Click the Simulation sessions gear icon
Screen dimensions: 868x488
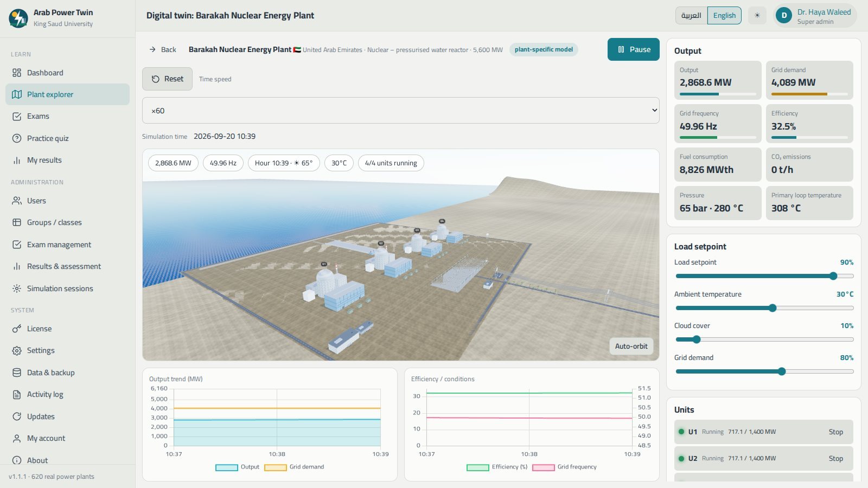17,288
